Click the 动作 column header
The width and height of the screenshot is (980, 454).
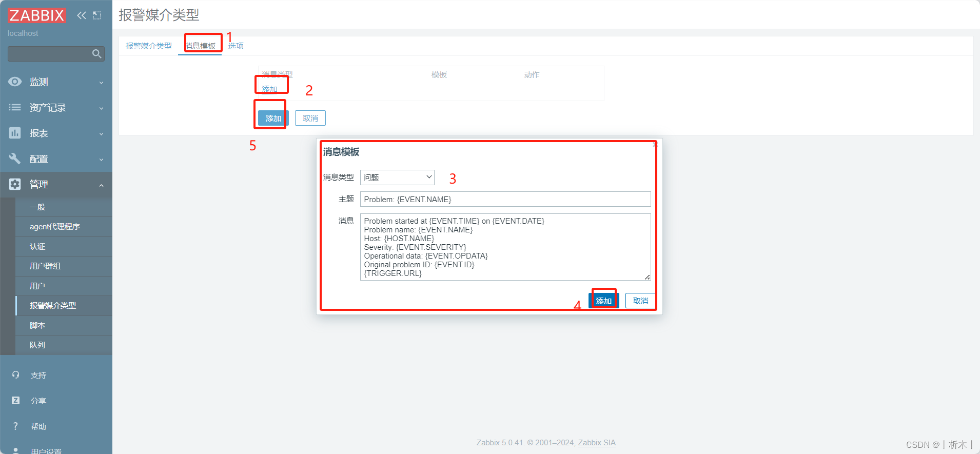tap(532, 75)
